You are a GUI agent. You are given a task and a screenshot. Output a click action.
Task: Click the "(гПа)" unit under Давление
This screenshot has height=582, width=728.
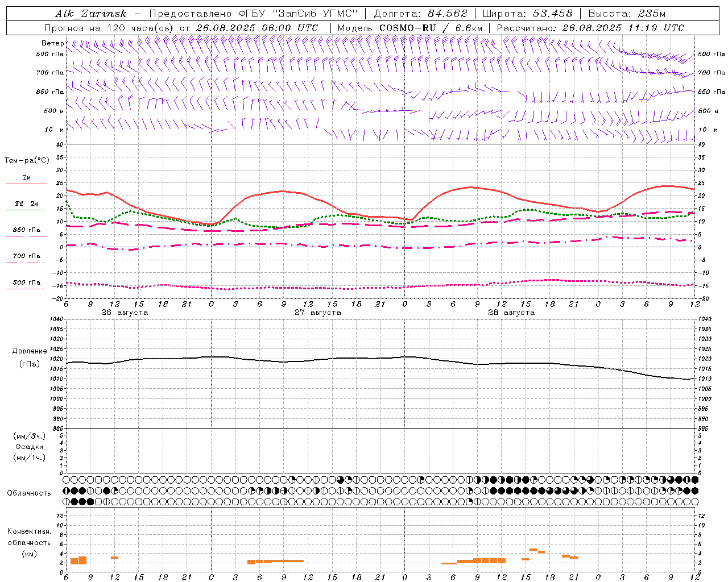tap(30, 364)
